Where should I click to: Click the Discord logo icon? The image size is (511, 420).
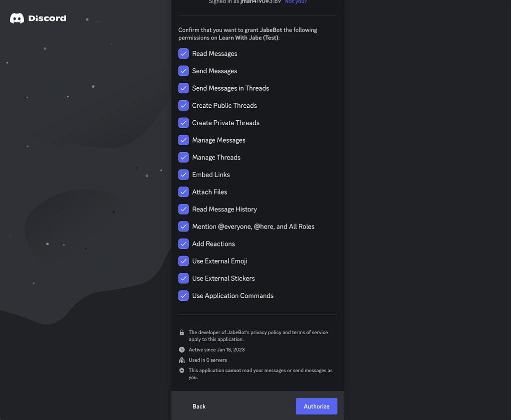pos(17,18)
